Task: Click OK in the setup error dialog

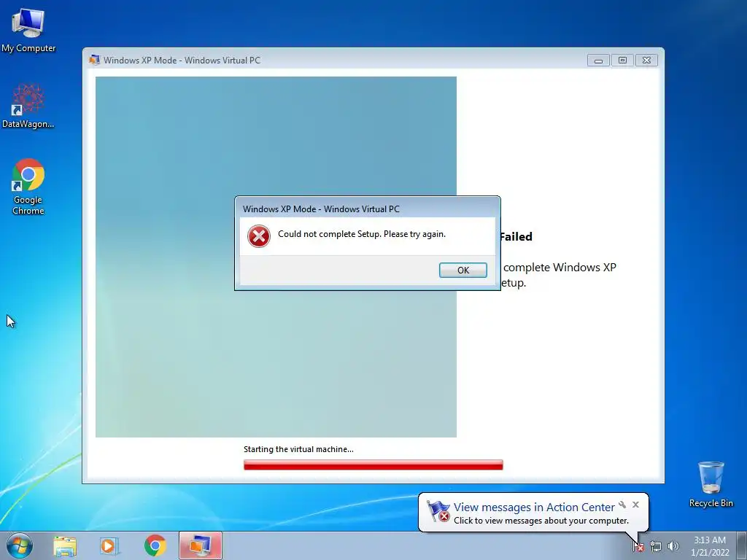Action: tap(462, 270)
